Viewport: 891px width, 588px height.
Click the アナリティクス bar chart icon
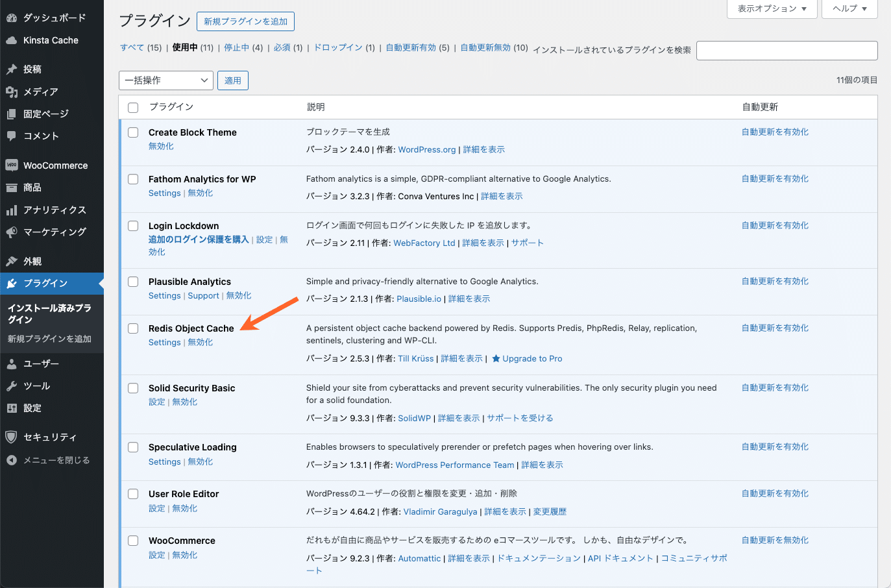coord(12,210)
